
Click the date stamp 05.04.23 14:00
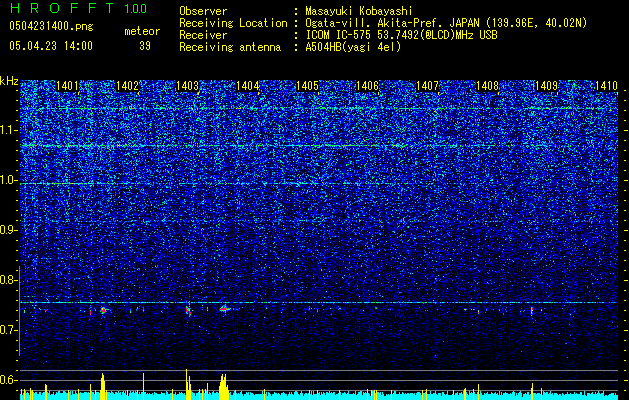coord(51,46)
